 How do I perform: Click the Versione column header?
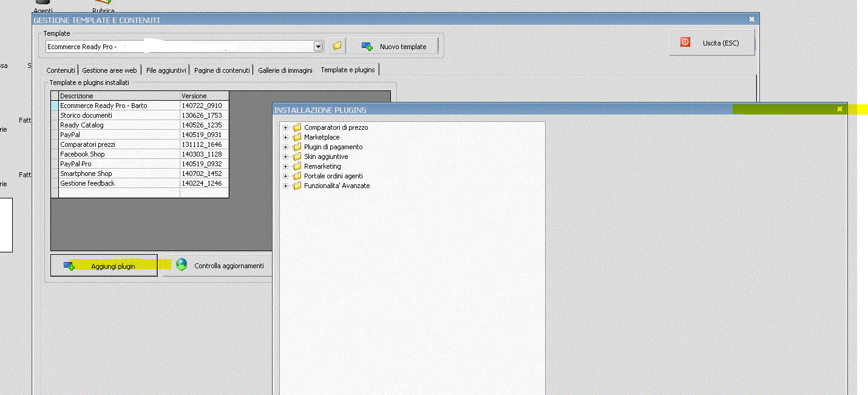point(205,96)
